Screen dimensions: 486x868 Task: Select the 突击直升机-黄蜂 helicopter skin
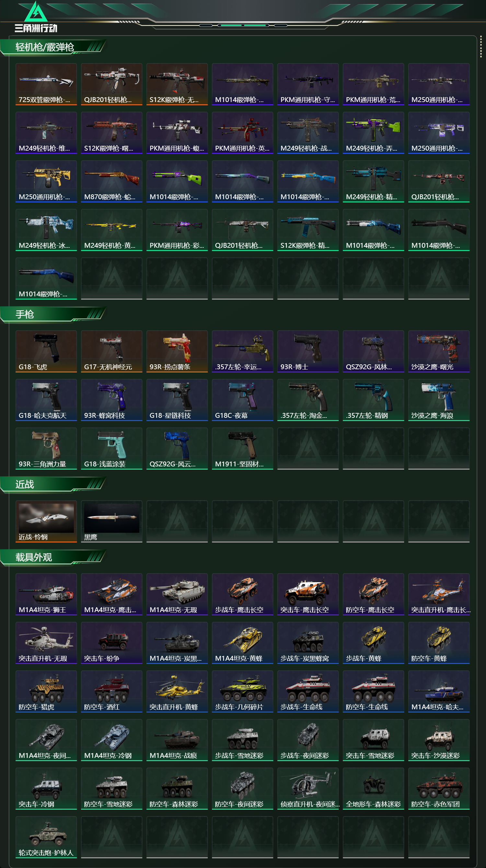[x=177, y=691]
